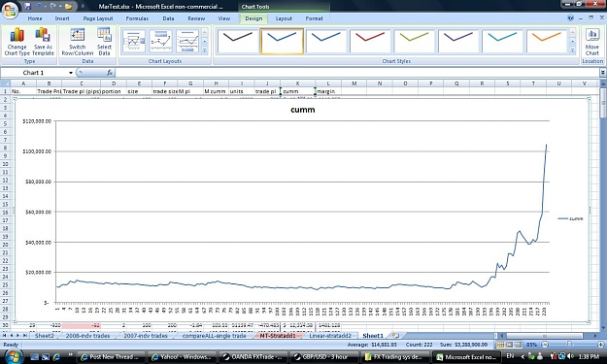Click the vertical scrollbar thumb

[603, 103]
